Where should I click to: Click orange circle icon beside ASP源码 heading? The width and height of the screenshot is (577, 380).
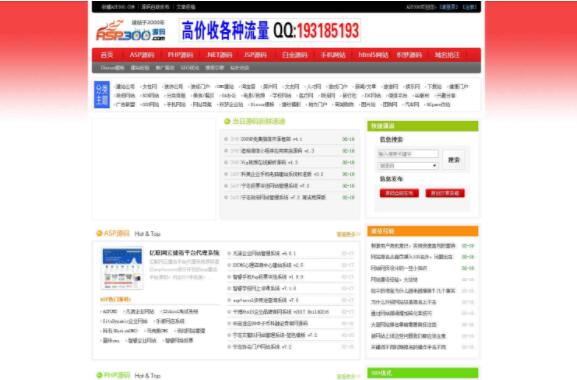pos(99,233)
